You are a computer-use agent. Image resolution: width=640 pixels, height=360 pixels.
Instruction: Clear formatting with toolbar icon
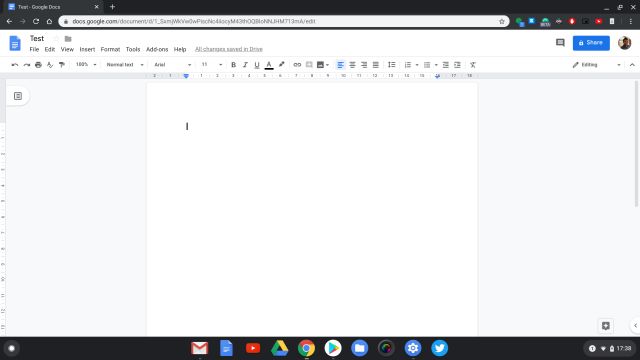coord(473,65)
